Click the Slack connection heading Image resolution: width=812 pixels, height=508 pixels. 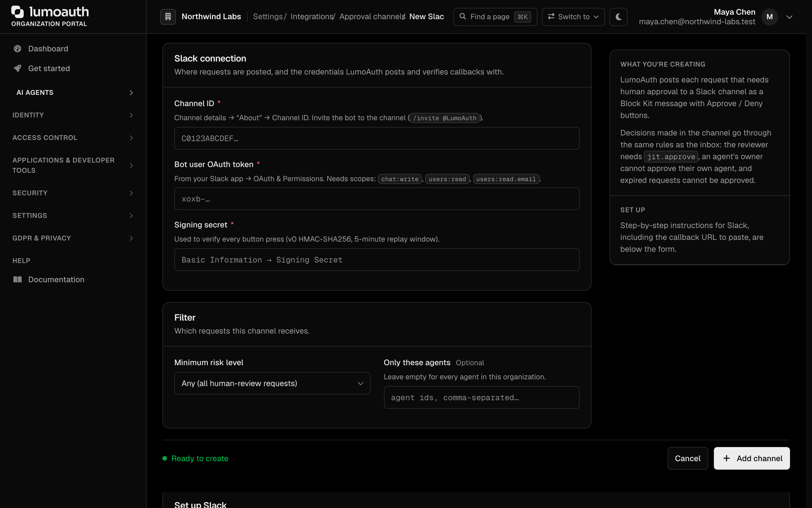pyautogui.click(x=210, y=58)
